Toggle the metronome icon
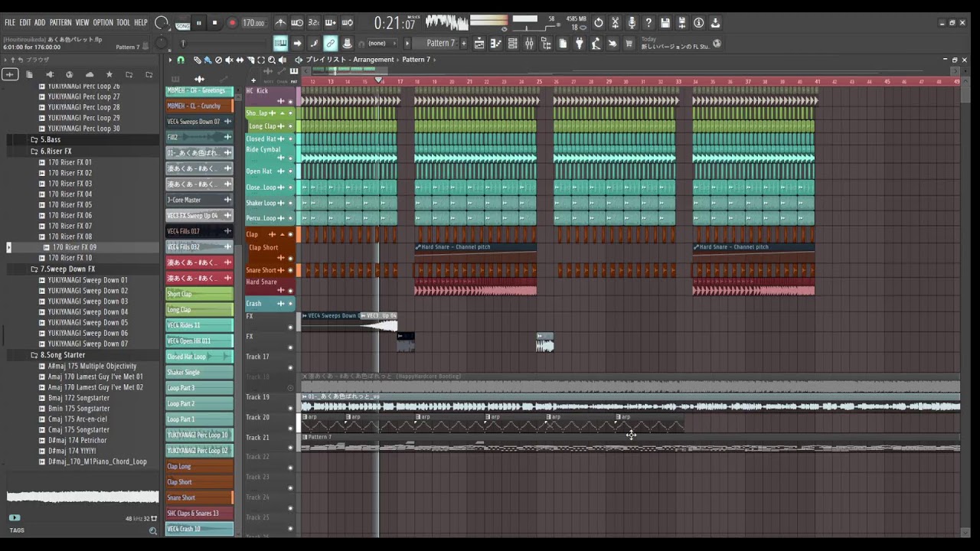 click(281, 22)
